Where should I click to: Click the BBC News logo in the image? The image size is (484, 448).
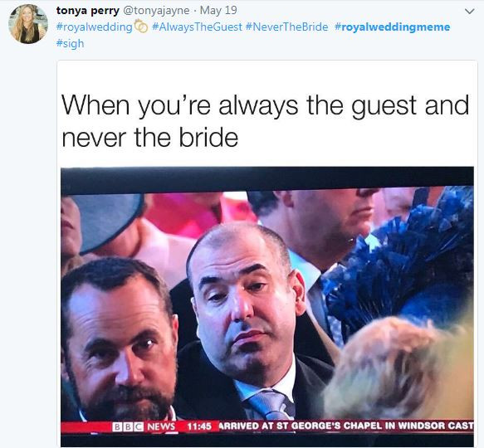(144, 426)
